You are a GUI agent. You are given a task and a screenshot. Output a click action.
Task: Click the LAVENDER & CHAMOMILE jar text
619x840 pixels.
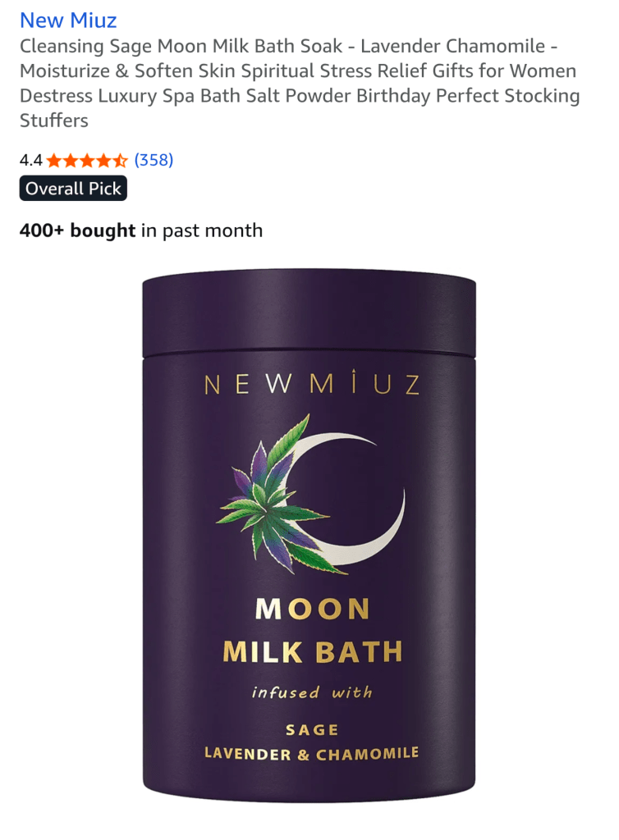point(311,754)
